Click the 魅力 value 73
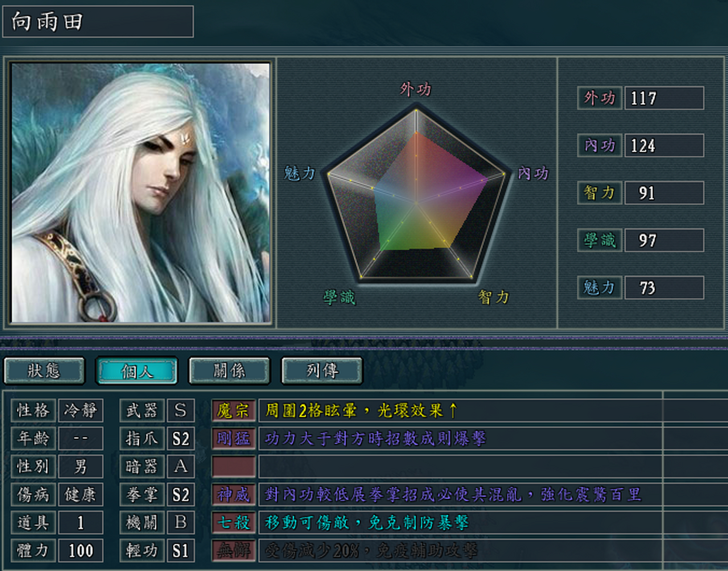 664,288
